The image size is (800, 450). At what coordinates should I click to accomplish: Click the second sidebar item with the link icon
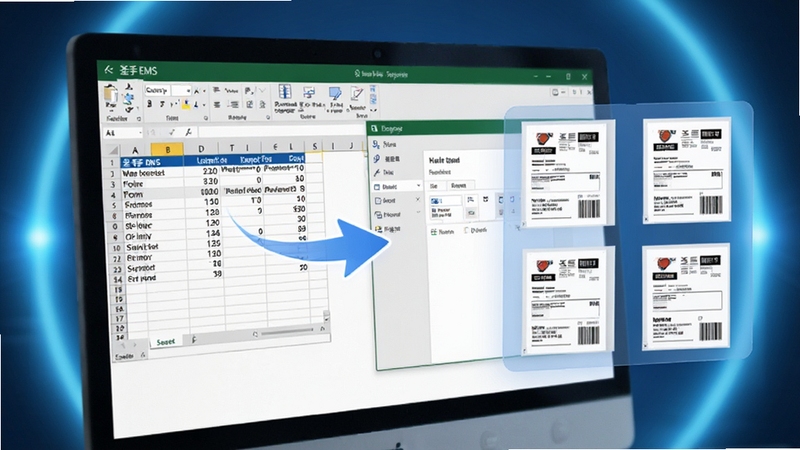[x=387, y=159]
